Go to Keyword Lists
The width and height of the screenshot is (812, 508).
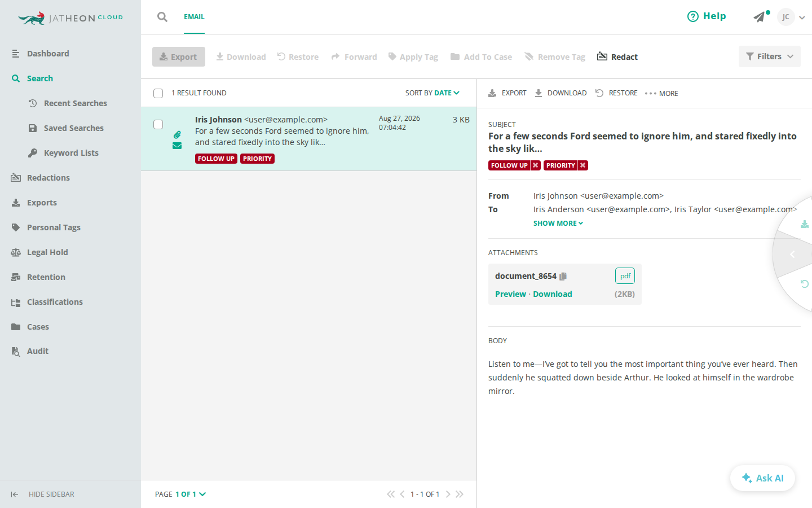pyautogui.click(x=71, y=153)
